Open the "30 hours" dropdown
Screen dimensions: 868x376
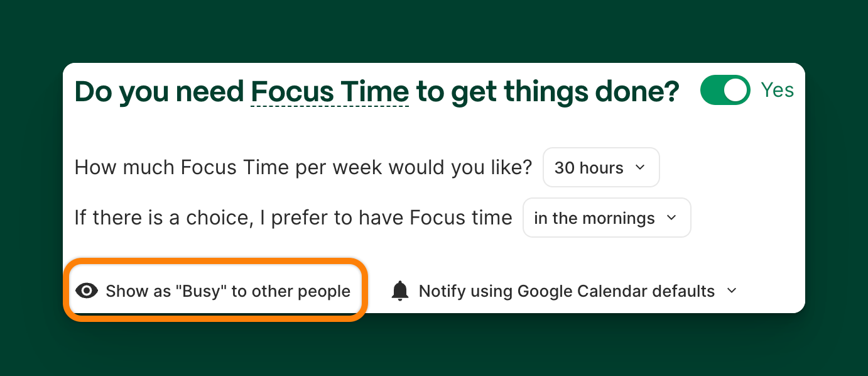(x=600, y=167)
